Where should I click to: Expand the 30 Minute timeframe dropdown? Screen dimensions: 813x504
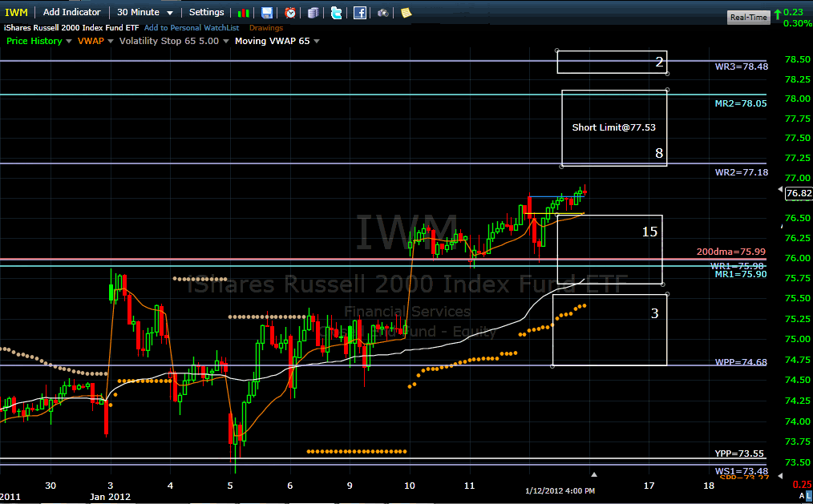tap(169, 13)
